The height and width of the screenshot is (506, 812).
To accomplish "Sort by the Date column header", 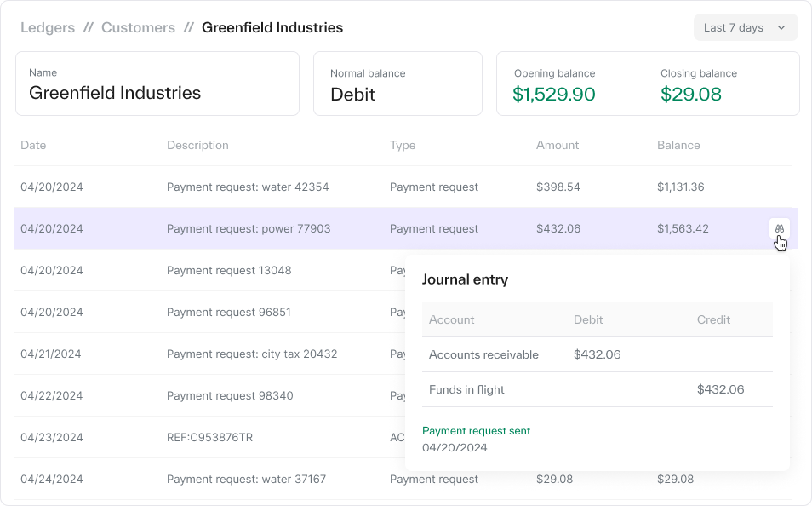I will coord(33,145).
